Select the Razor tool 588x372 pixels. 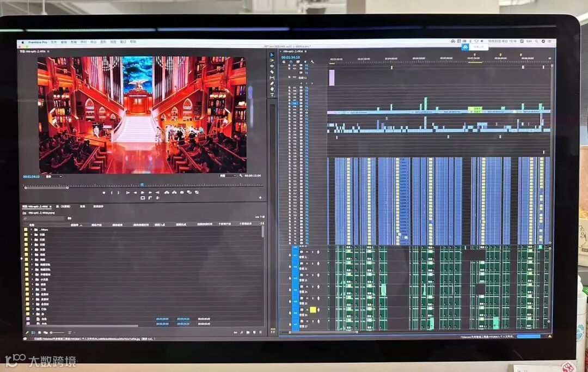coord(272,72)
